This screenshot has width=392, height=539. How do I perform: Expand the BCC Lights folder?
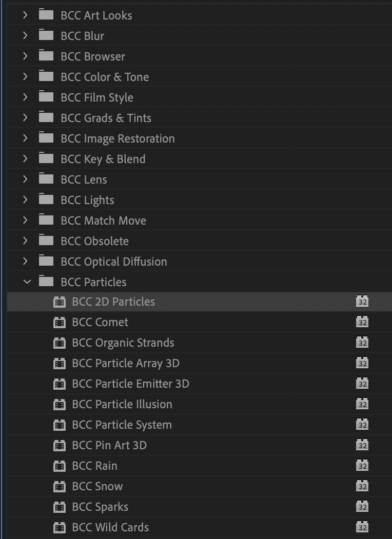[x=25, y=200]
